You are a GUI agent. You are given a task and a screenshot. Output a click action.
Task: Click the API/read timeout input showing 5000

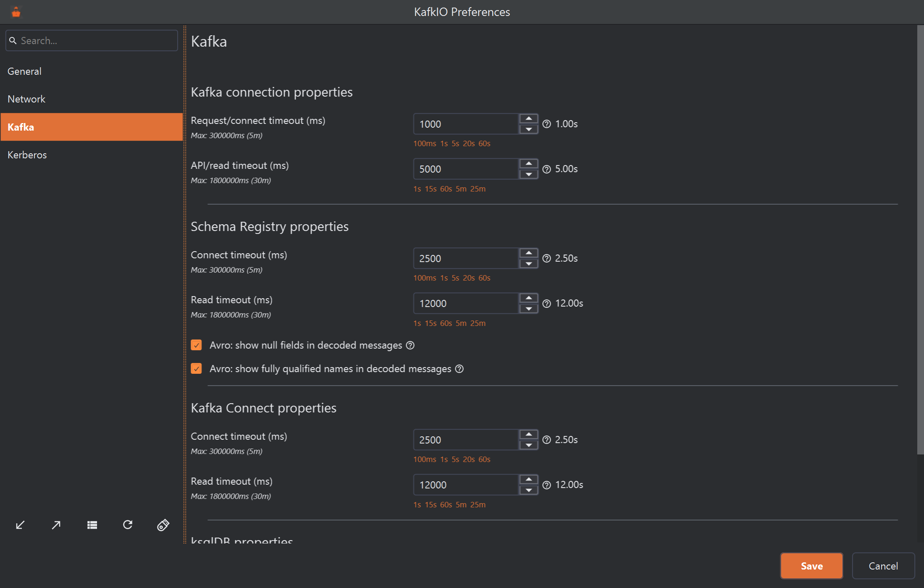tap(466, 169)
